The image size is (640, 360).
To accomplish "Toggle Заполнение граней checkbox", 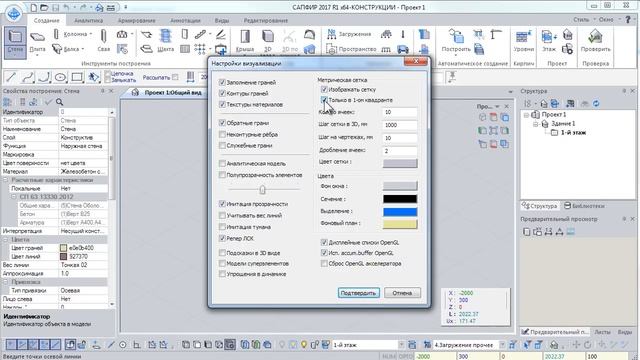I will coord(222,82).
